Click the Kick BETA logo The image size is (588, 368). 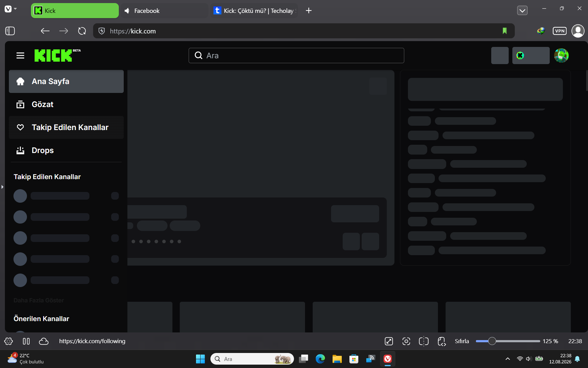click(x=58, y=56)
